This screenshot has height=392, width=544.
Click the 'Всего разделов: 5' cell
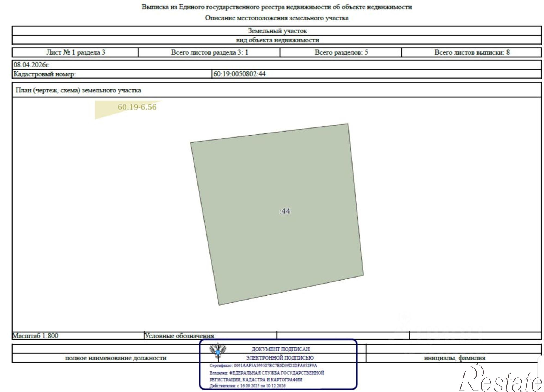tap(341, 52)
